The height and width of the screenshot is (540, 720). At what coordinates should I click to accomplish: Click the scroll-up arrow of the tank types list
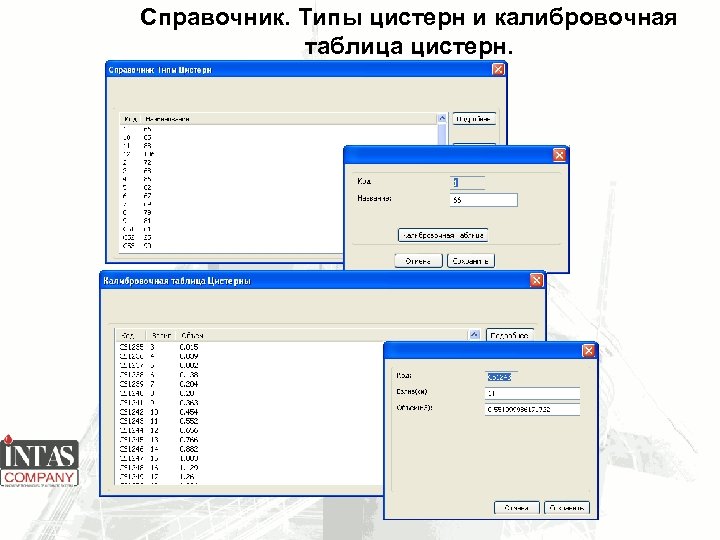[442, 118]
